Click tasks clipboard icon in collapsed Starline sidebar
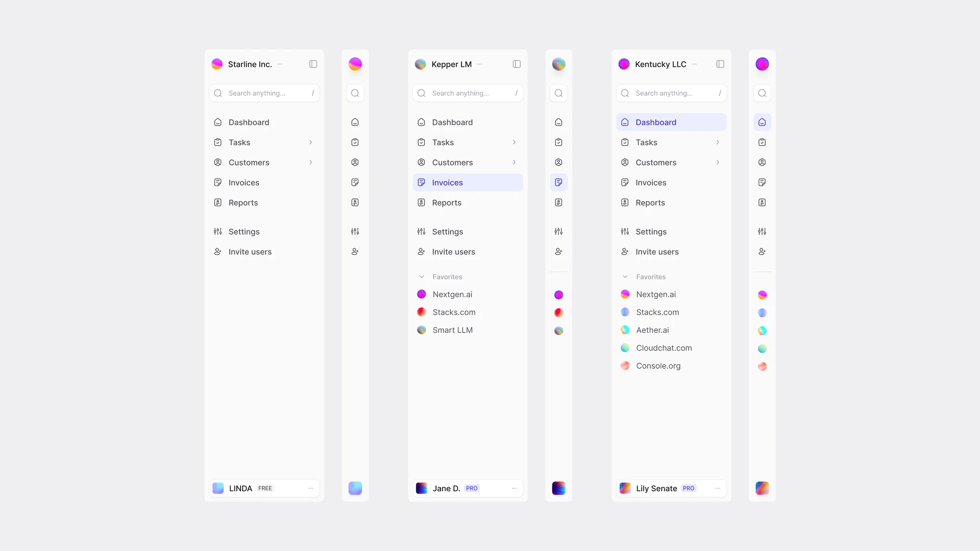Screen dimensions: 980x551 coord(355,143)
